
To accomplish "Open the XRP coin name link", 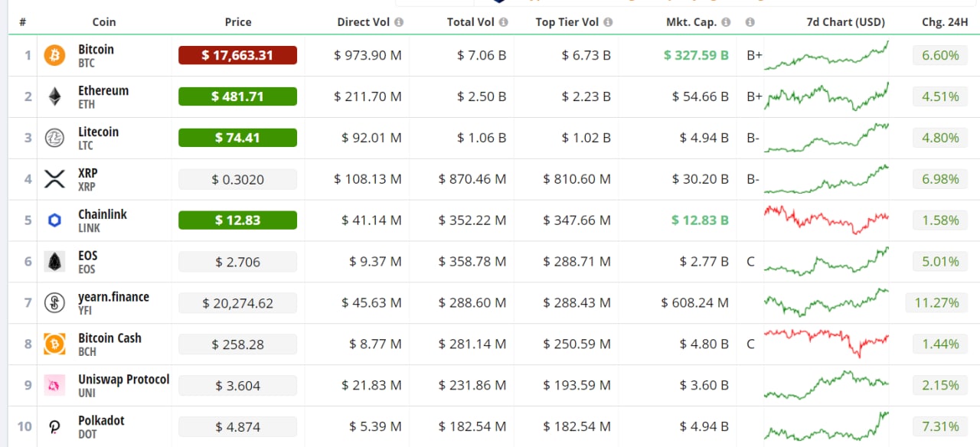I will (x=88, y=174).
